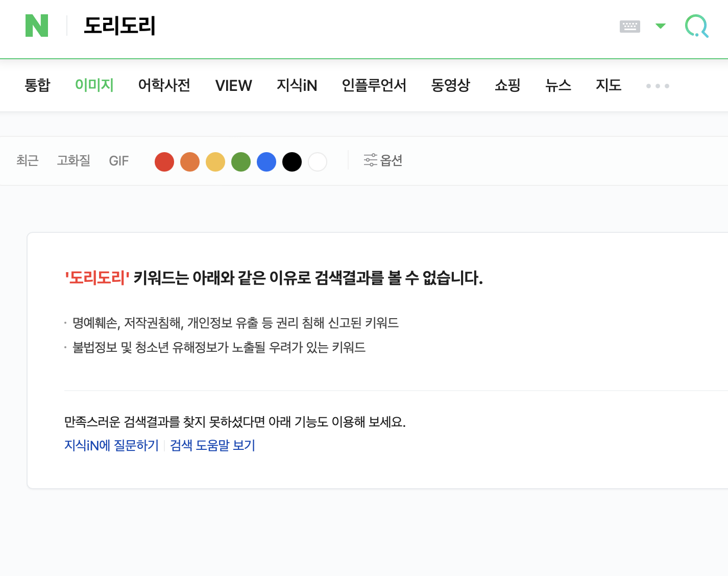Select the 지도 tab

[609, 85]
